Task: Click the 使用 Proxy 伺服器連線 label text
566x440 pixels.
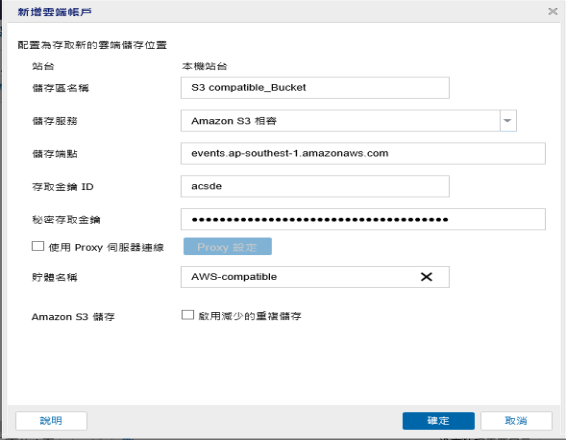Action: point(106,247)
